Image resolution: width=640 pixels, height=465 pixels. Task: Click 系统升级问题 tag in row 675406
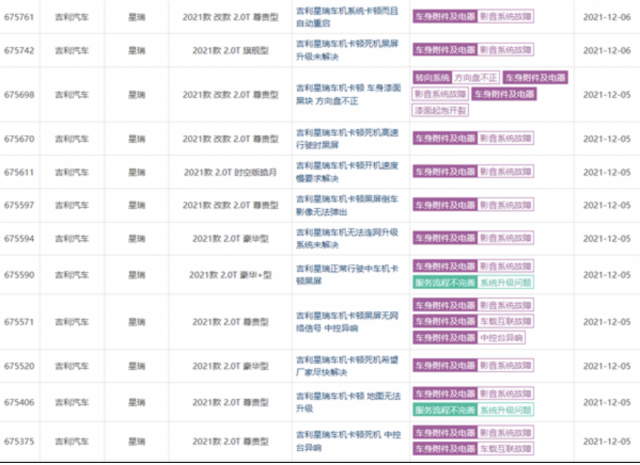pyautogui.click(x=505, y=410)
